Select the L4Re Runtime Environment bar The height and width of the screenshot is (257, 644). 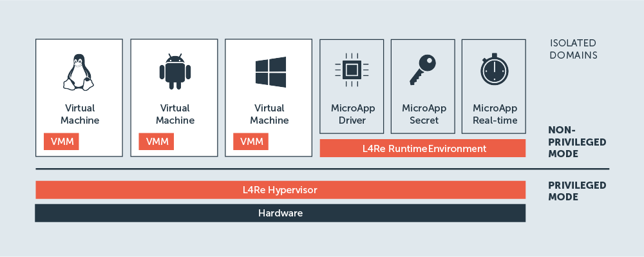point(422,148)
